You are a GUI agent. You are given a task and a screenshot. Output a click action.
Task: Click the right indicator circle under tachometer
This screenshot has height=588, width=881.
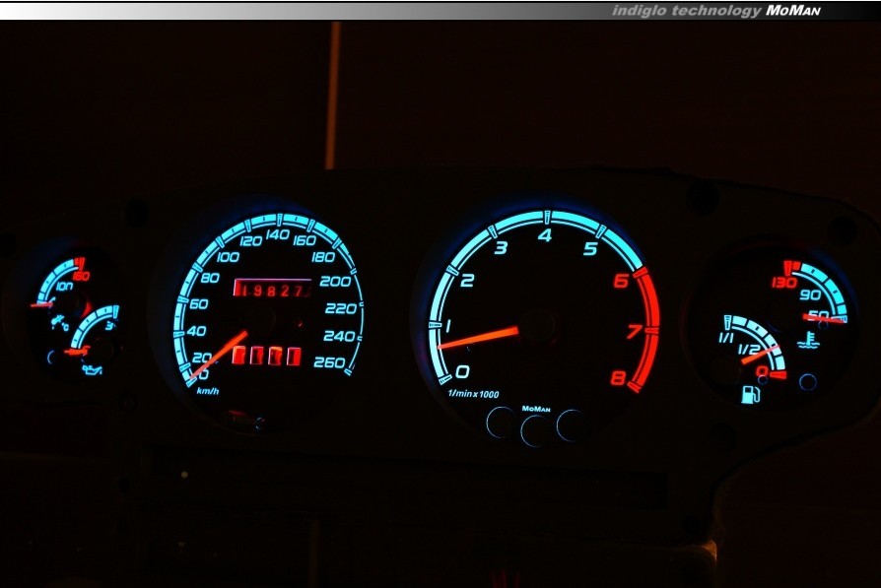[571, 424]
